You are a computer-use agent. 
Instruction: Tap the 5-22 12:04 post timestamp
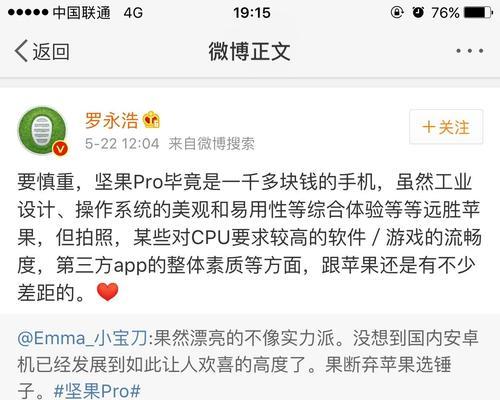tap(122, 144)
